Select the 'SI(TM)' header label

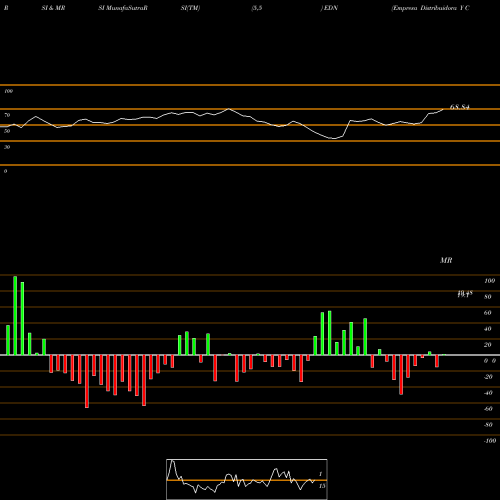[x=190, y=8]
